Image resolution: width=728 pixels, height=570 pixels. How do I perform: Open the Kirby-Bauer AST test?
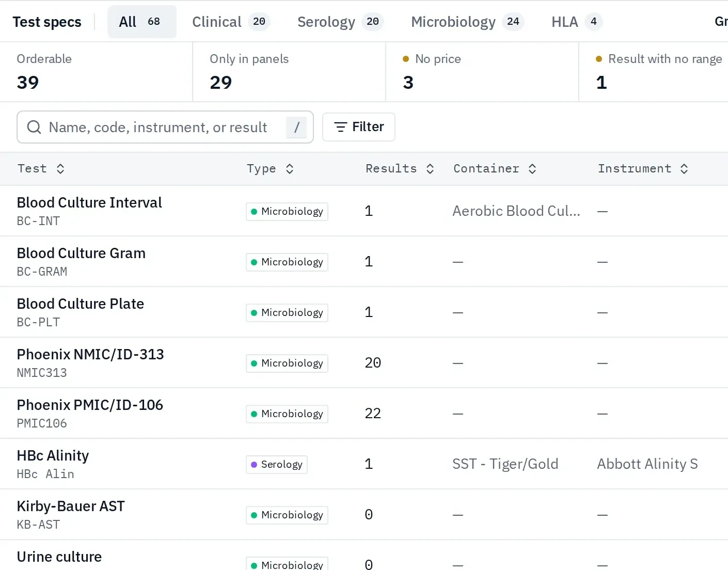click(364, 515)
